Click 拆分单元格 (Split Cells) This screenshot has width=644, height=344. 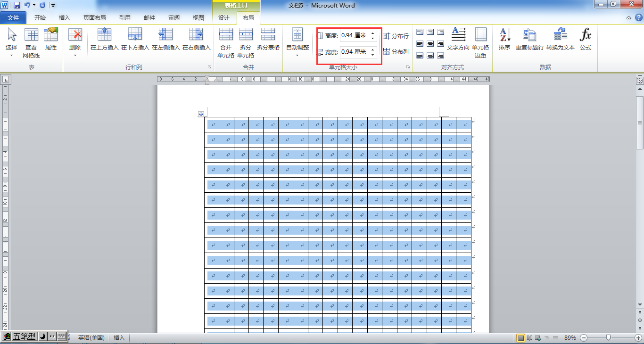[x=246, y=42]
